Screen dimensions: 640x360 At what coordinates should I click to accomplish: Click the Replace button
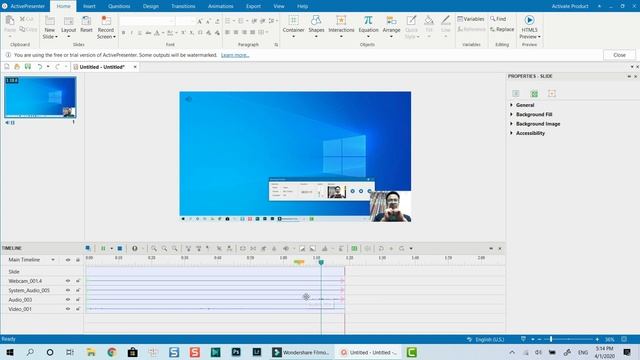[x=502, y=29]
